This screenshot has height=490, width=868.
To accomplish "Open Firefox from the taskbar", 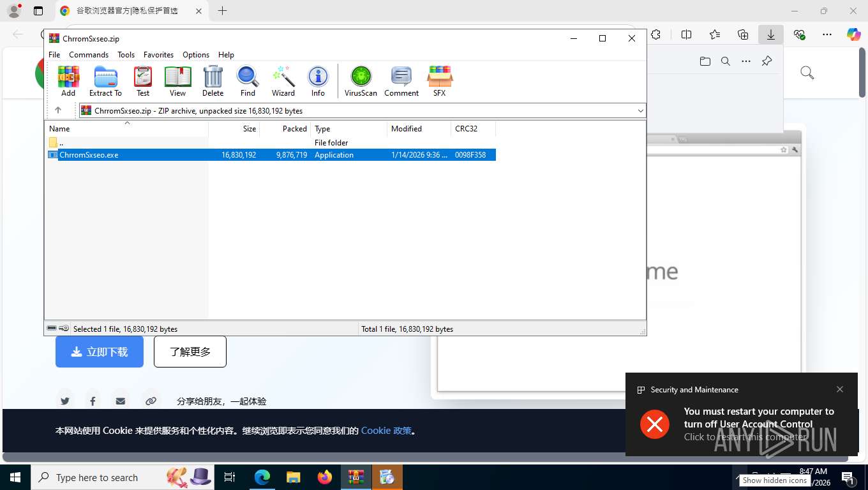I will tap(325, 477).
